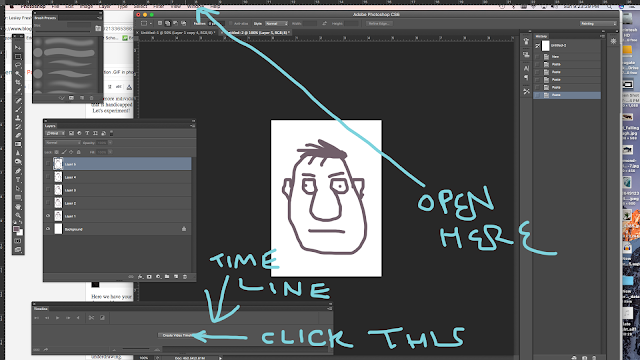
Task: Select the Healing Brush tool
Action: [x=18, y=100]
